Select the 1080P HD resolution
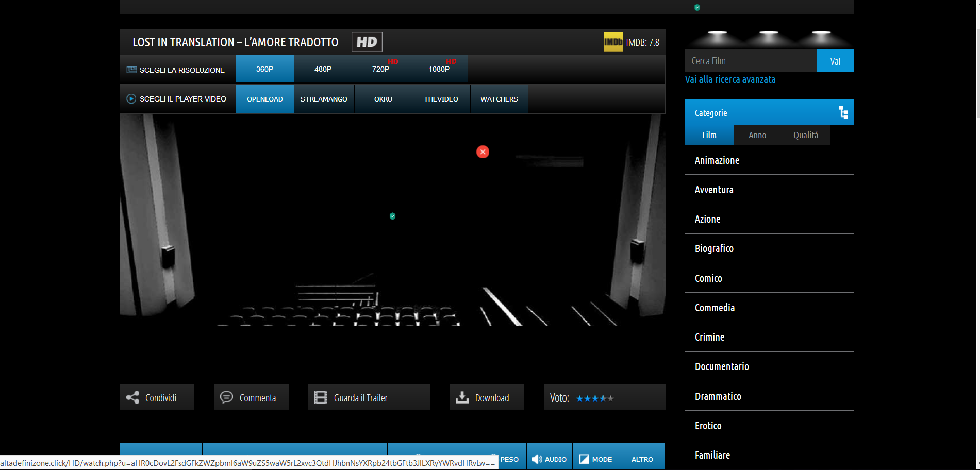This screenshot has height=470, width=980. coord(439,69)
